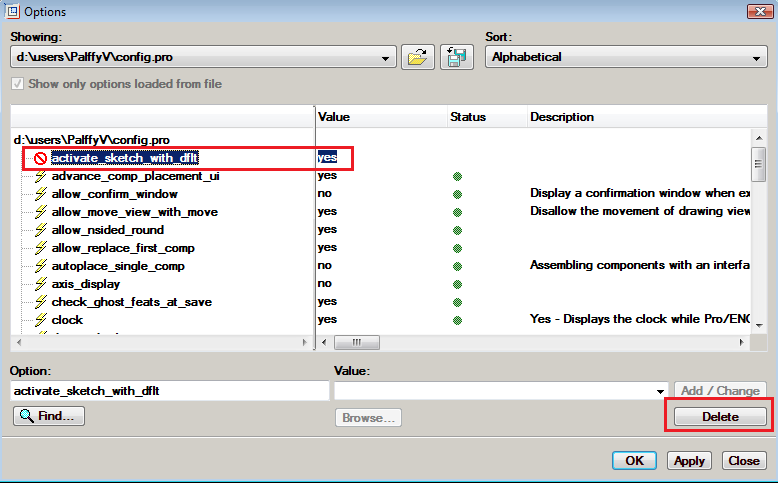
Task: Click vertical scrollbar down arrow
Action: [x=759, y=326]
